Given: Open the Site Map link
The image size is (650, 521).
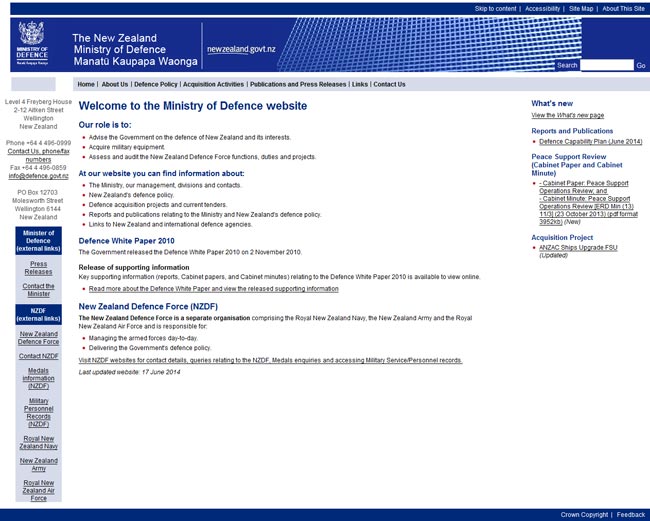Looking at the screenshot, I should (581, 9).
